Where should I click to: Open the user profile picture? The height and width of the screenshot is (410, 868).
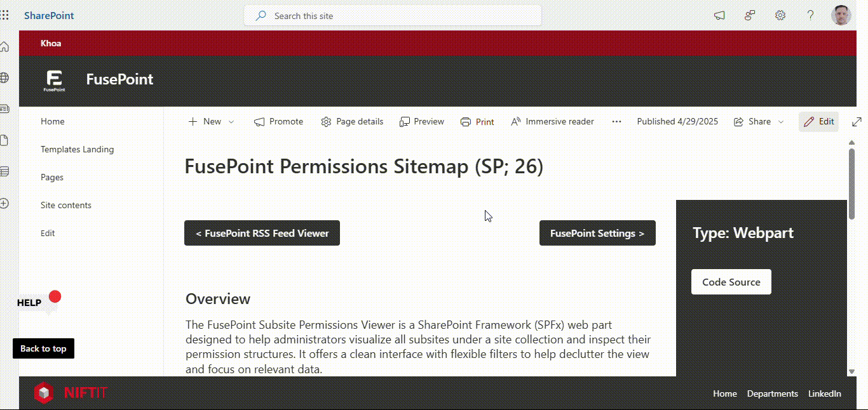[841, 16]
